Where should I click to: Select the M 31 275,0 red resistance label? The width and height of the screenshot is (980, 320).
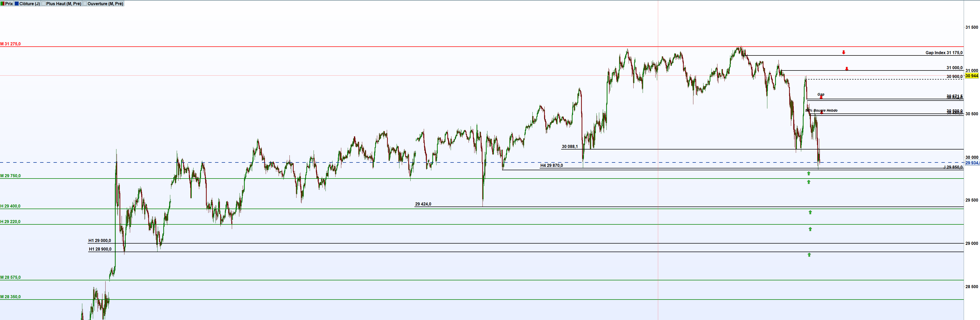11,44
